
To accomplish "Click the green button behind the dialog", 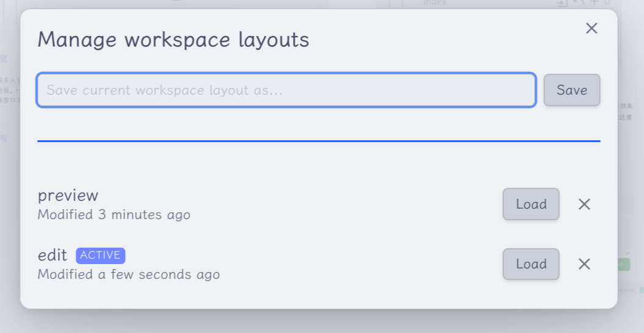I will pyautogui.click(x=623, y=265).
